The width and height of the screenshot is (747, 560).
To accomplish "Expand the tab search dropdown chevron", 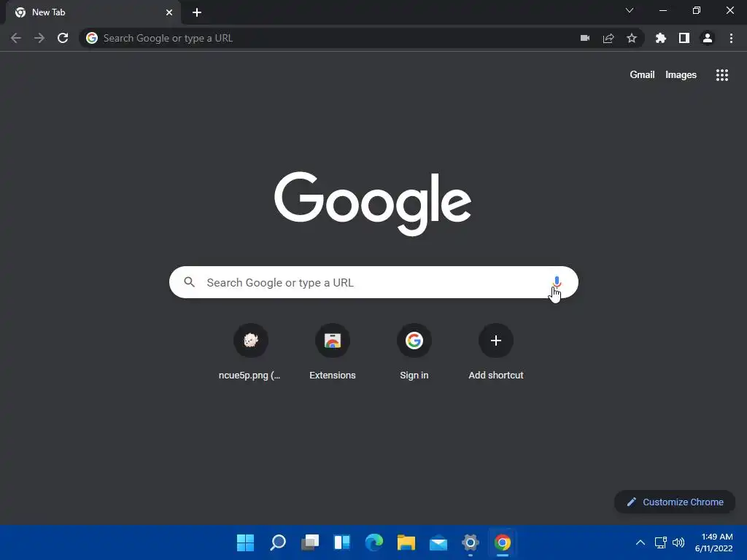I will [630, 10].
